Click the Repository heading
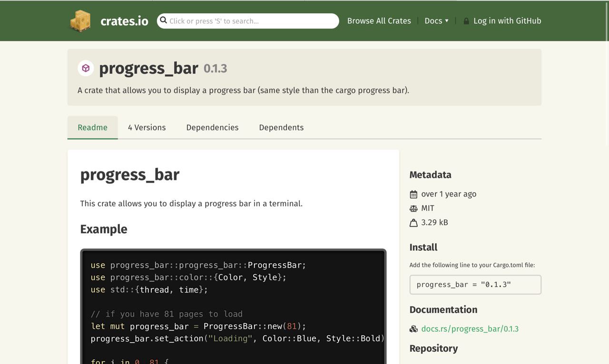 click(434, 348)
